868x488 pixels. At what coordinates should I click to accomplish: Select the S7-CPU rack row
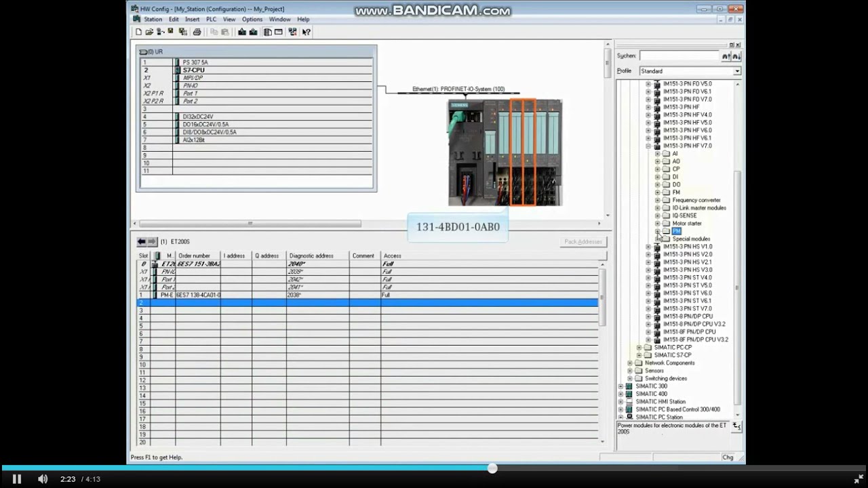tap(256, 70)
